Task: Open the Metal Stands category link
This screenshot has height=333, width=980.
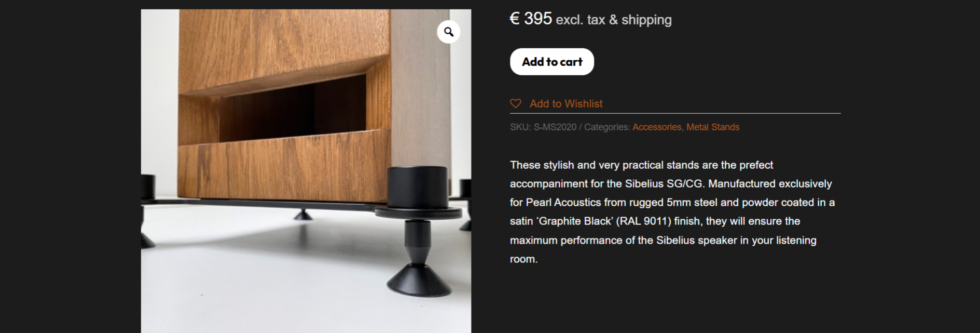Action: click(x=712, y=127)
